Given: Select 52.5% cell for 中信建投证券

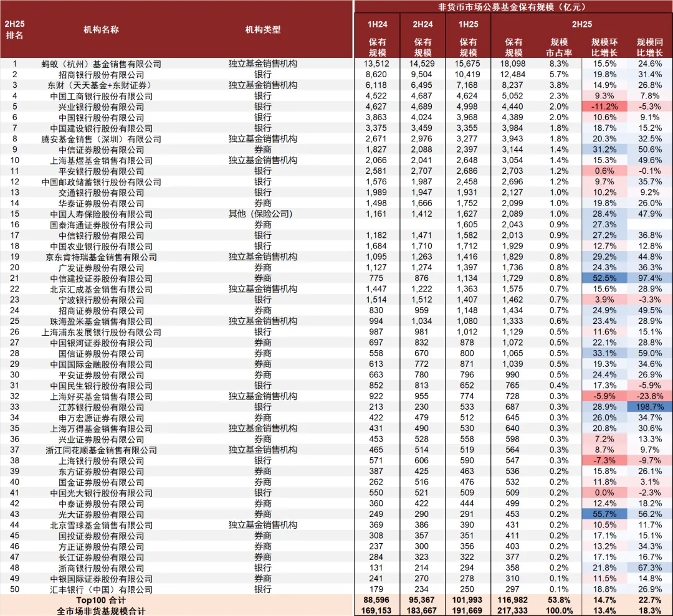Looking at the screenshot, I should (604, 278).
